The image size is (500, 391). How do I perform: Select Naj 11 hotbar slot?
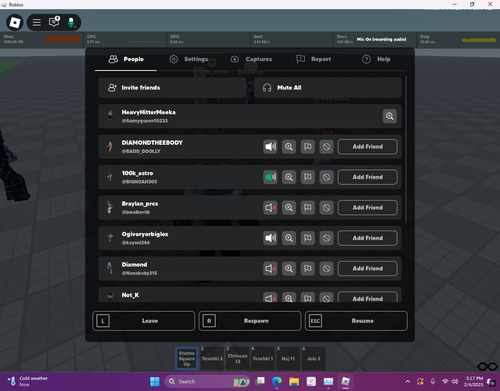point(288,359)
